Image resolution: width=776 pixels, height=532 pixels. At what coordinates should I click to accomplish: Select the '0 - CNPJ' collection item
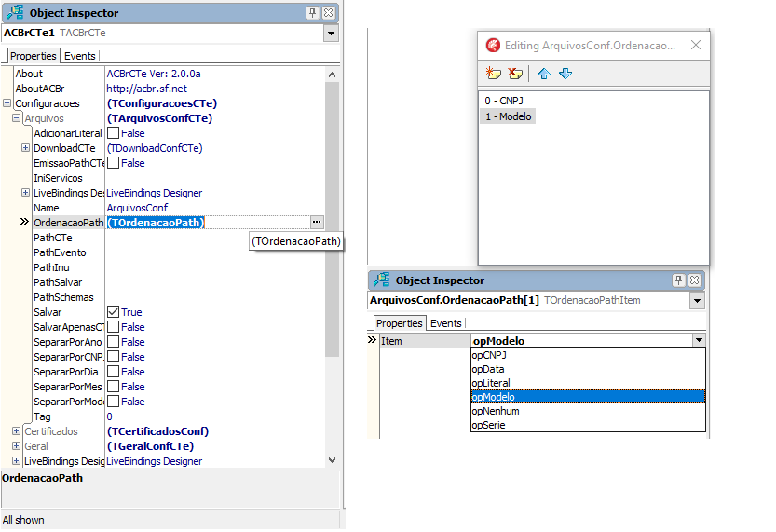[504, 101]
